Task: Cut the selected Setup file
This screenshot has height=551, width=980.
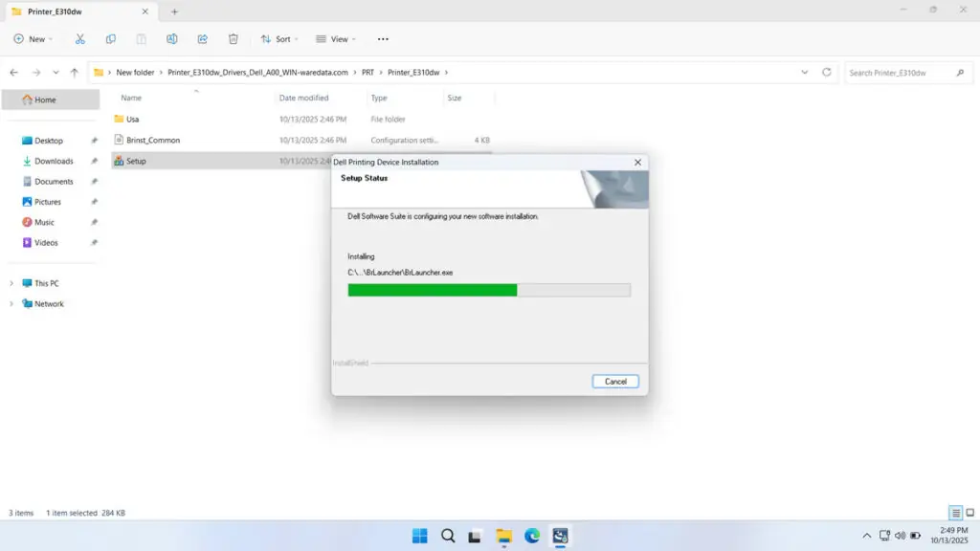Action: (x=80, y=38)
